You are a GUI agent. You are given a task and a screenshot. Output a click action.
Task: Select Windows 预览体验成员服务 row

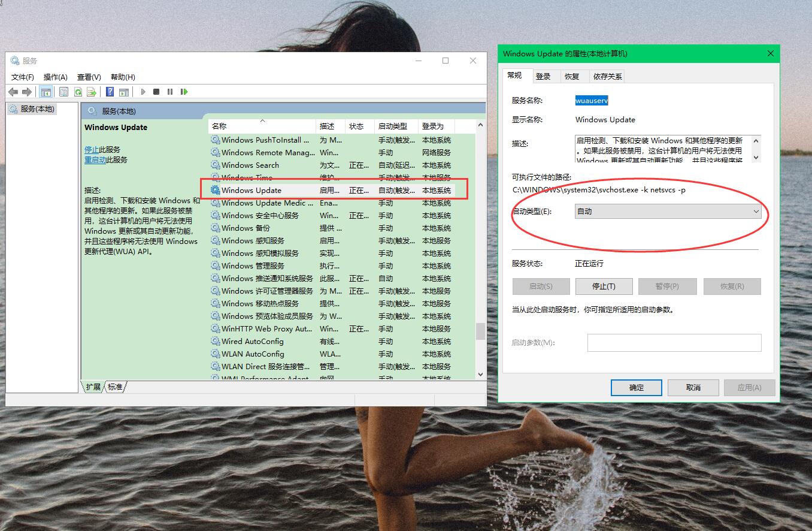tap(332, 316)
